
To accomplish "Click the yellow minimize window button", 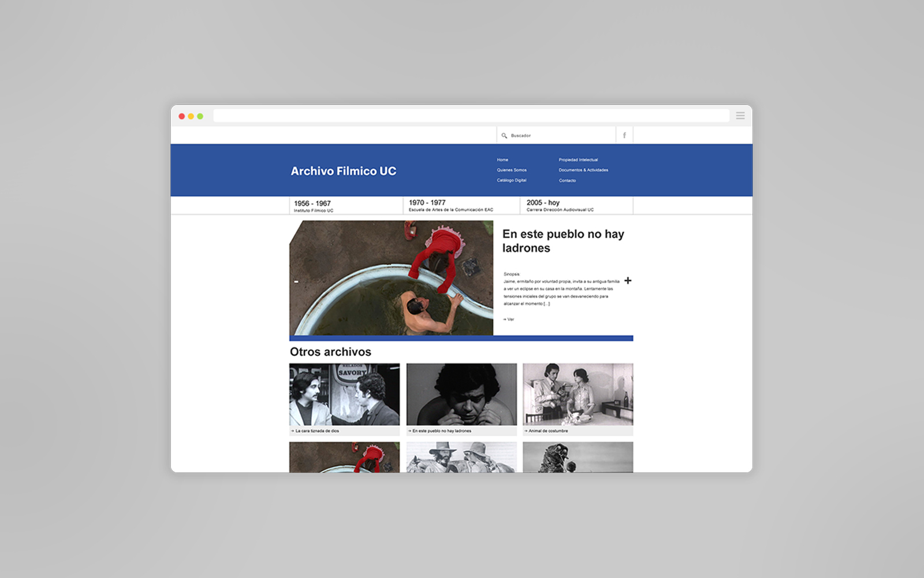I will (x=191, y=116).
